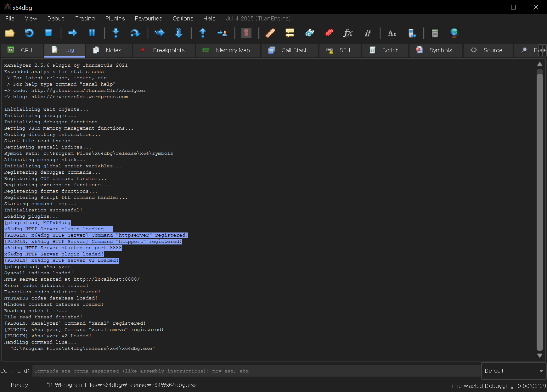Open the SEH tab

(340, 50)
